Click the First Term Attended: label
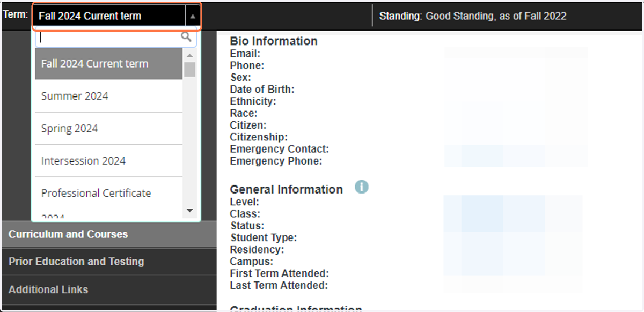 (280, 273)
